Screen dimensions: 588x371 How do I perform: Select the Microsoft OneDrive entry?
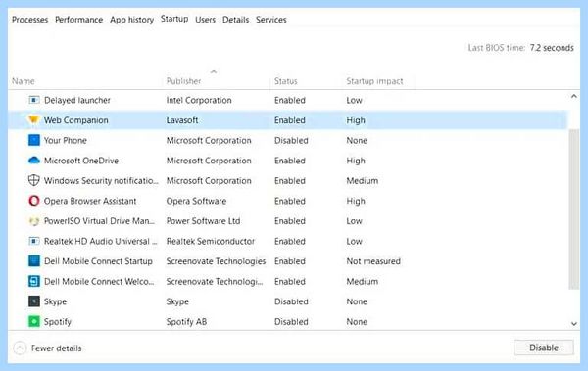(81, 161)
